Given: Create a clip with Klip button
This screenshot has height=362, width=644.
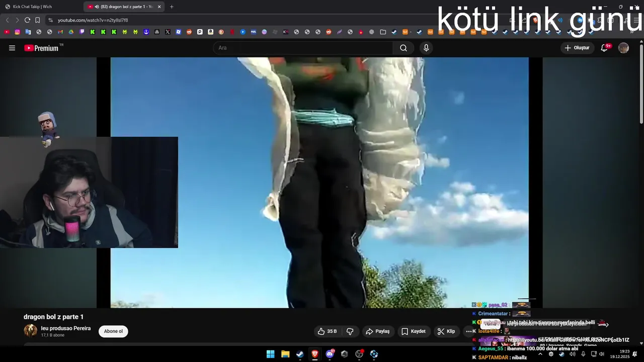Looking at the screenshot, I should tap(446, 331).
